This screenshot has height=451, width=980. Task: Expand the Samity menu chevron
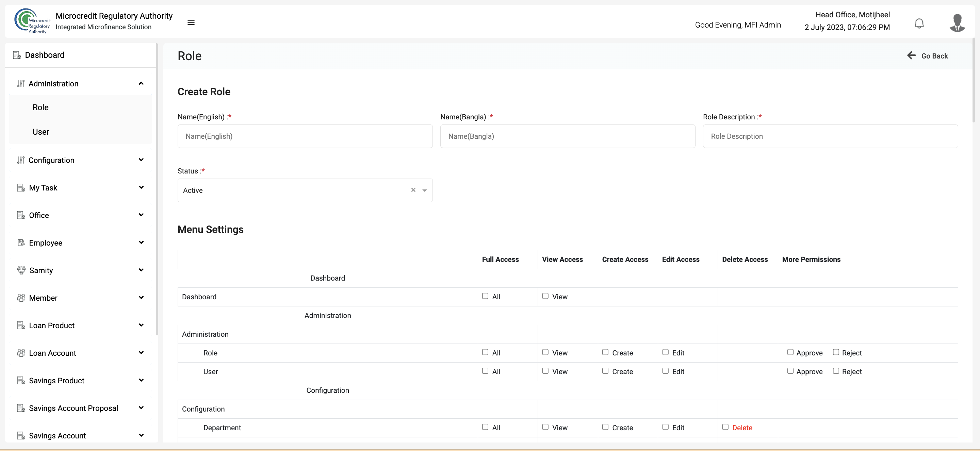(141, 270)
